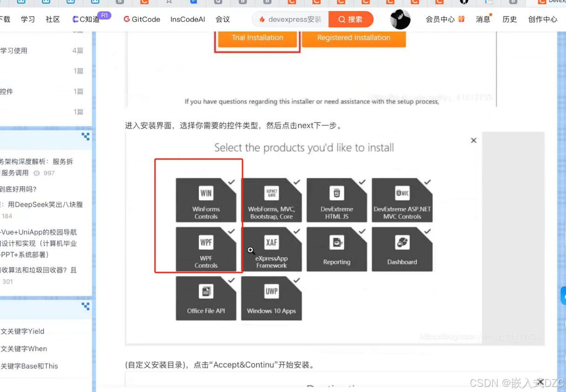The width and height of the screenshot is (566, 392).
Task: Click the paragraph mentioning Accept&Continu开始安装
Action: [220, 365]
